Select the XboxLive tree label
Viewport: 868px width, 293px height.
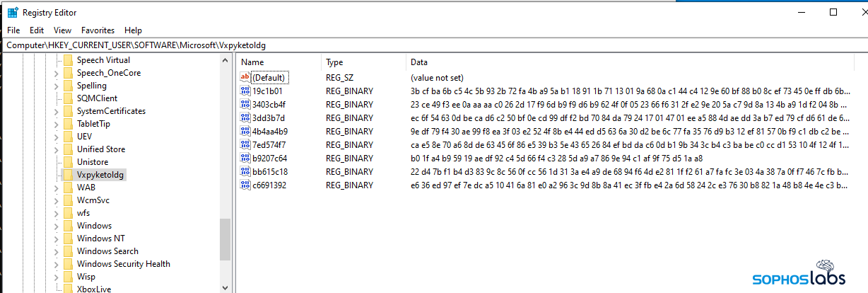click(94, 289)
